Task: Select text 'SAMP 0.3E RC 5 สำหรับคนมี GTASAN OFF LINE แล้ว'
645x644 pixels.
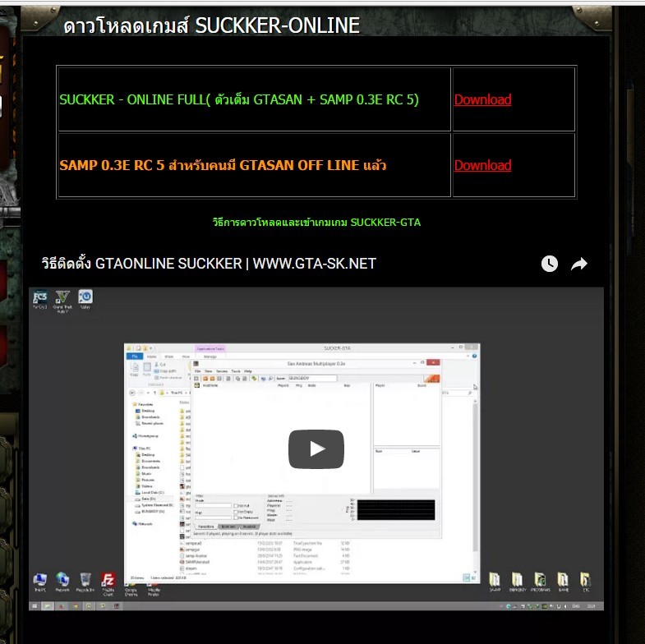Action: (223, 165)
